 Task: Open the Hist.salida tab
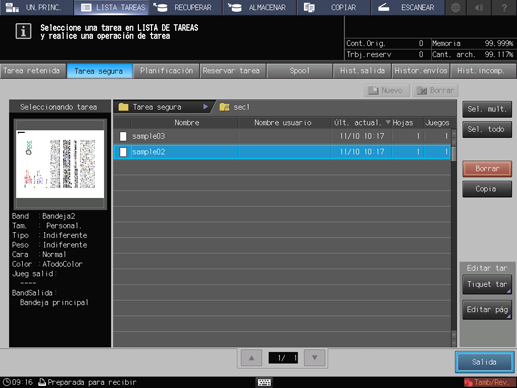point(362,71)
